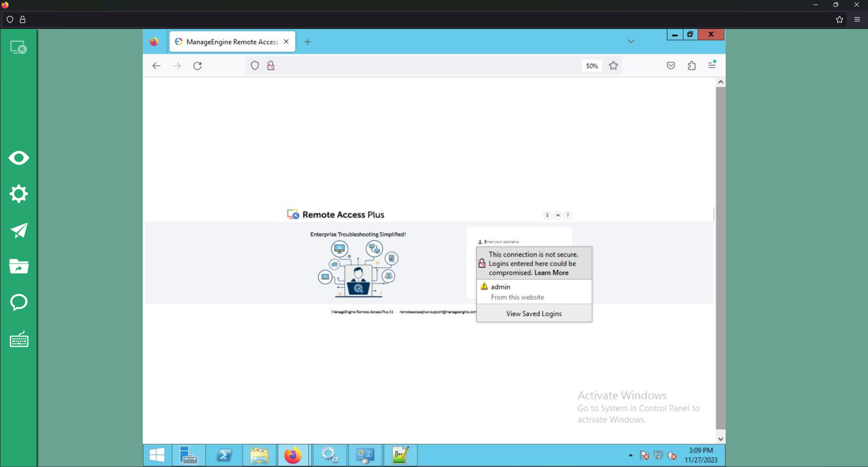
Task: Open the gear settings in green sidebar
Action: (19, 194)
